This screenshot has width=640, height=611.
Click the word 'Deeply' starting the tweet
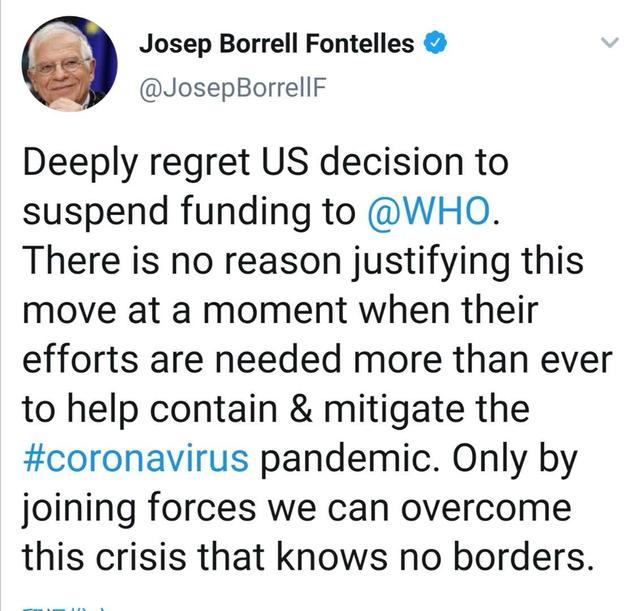pyautogui.click(x=76, y=162)
